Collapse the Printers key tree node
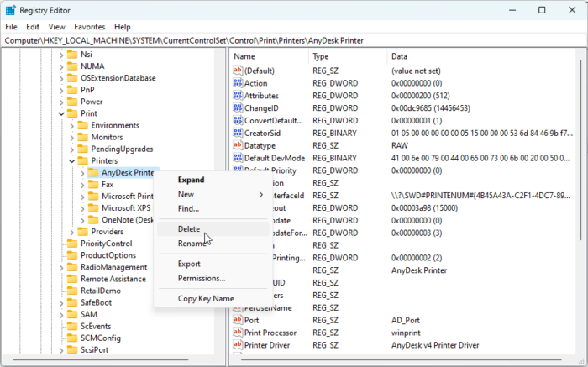This screenshot has width=588, height=367. tap(71, 160)
